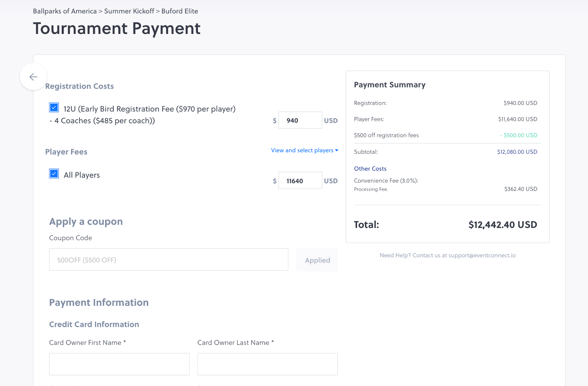This screenshot has height=386, width=588.
Task: Focus the Card Owner Last Name field
Action: pos(268,364)
